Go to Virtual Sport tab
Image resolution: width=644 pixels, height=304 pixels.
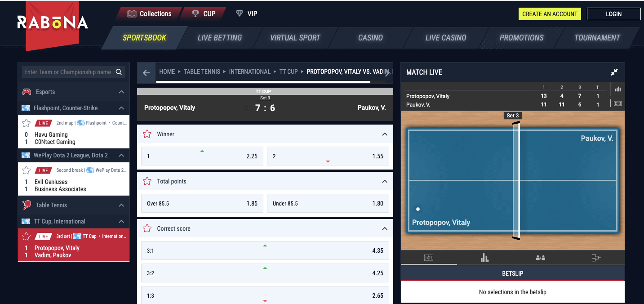pyautogui.click(x=295, y=38)
